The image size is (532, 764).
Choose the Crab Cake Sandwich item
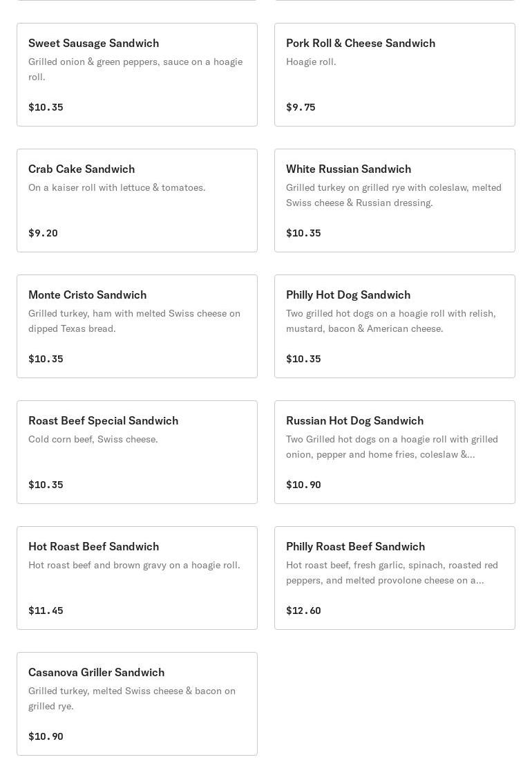click(137, 201)
